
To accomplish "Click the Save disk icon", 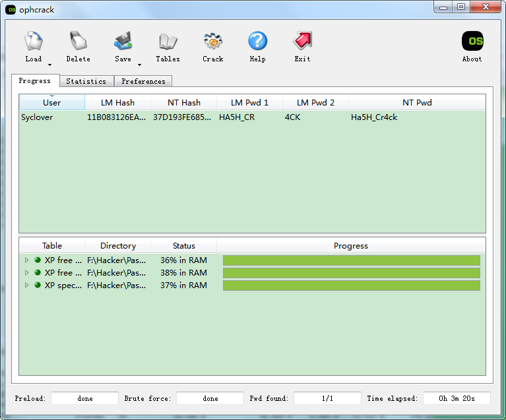I will click(123, 41).
